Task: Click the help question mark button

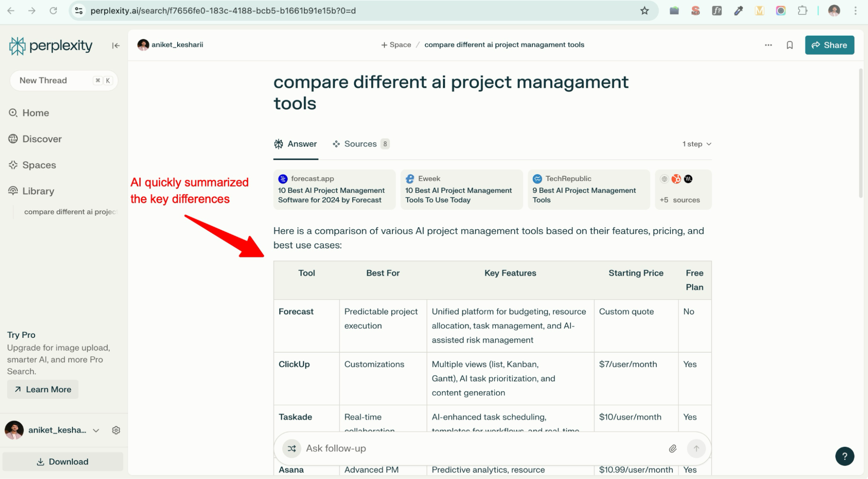Action: pos(844,456)
